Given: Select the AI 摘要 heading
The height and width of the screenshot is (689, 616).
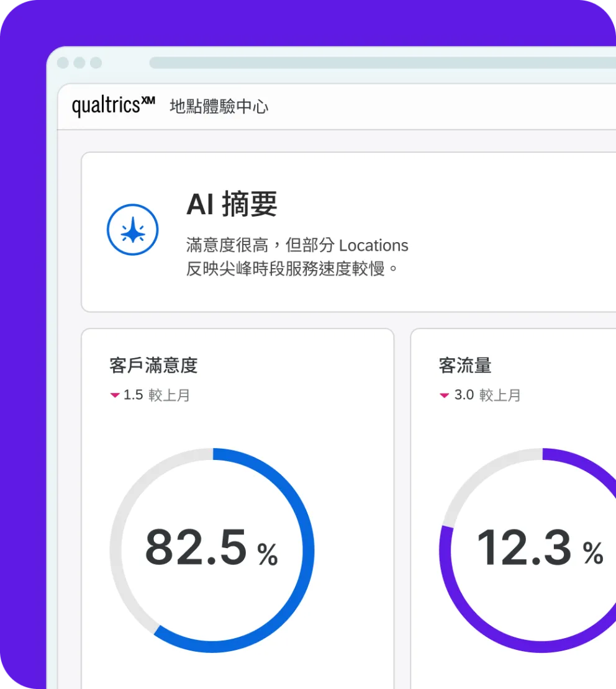Looking at the screenshot, I should 232,204.
